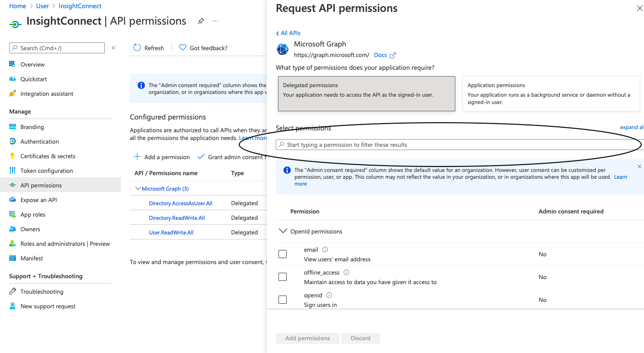
Task: Click the Quickstart cloud icon
Action: point(12,79)
